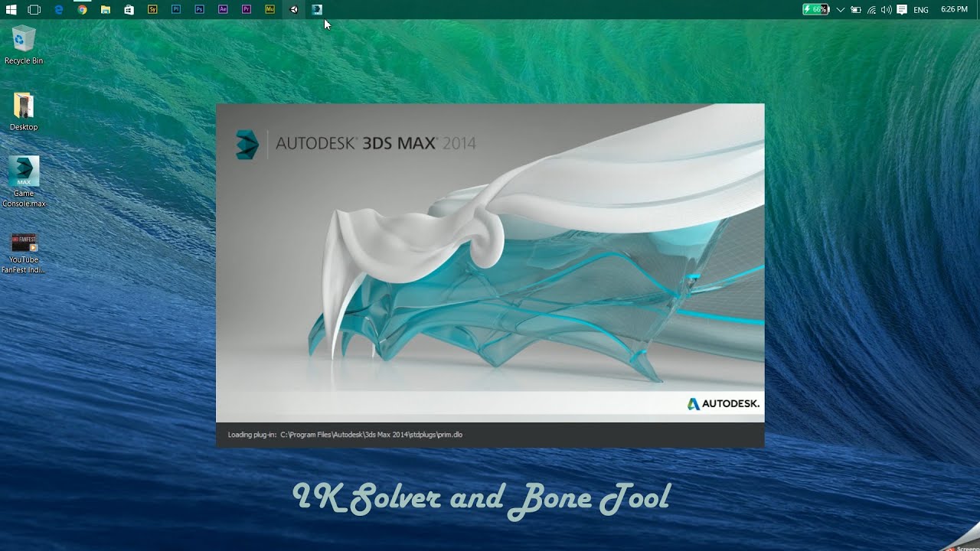Show hidden system tray icons
980x551 pixels.
[x=841, y=10]
